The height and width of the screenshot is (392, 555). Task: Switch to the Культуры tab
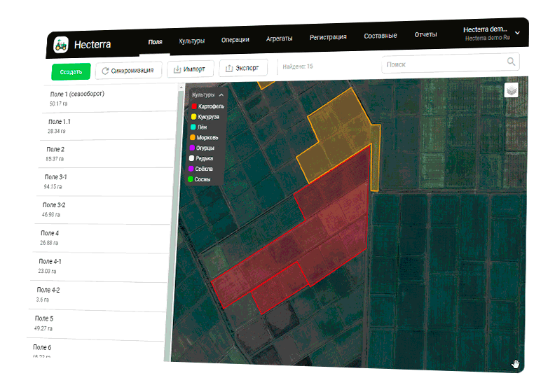[191, 41]
